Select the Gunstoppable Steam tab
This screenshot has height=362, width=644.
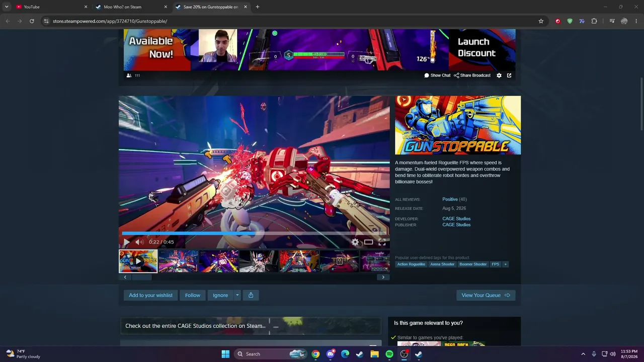[211, 7]
